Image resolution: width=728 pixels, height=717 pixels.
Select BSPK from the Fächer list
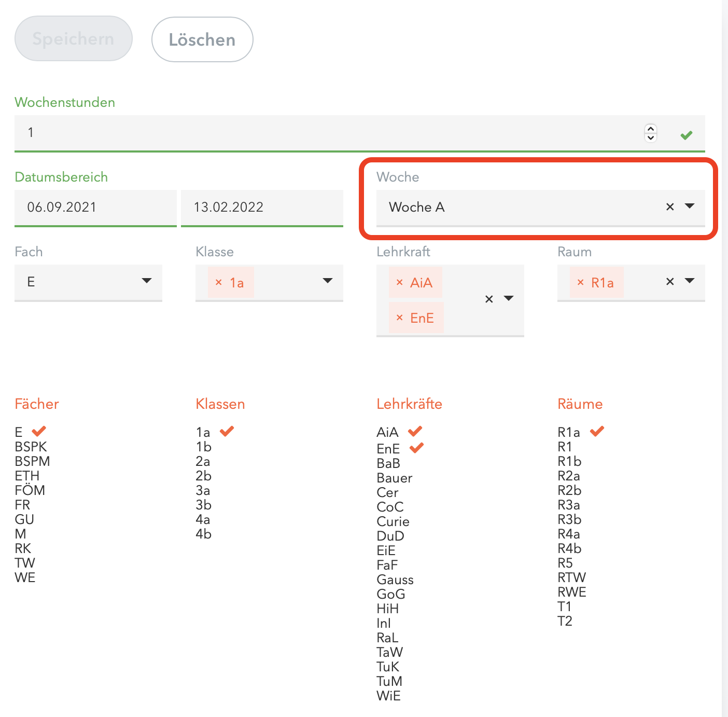click(x=31, y=446)
